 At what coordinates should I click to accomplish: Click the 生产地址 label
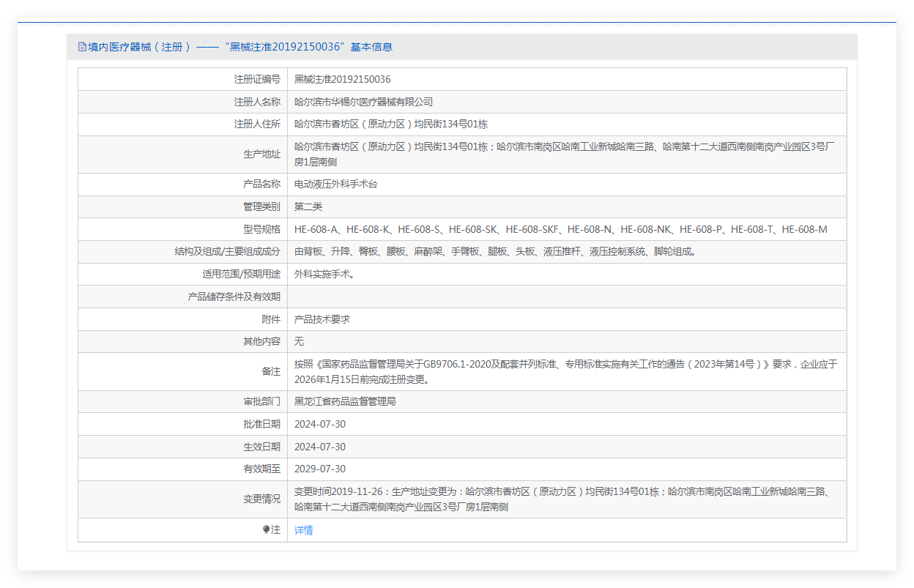pos(261,155)
